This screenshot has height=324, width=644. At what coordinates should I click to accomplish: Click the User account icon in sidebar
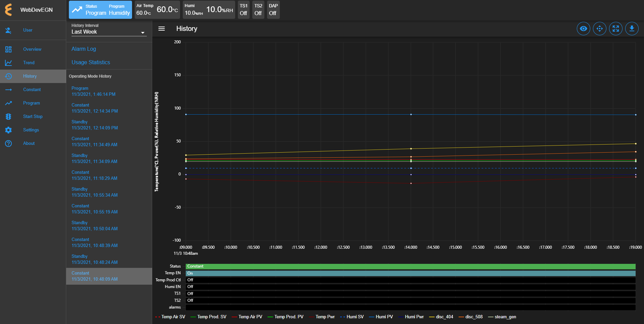point(8,30)
